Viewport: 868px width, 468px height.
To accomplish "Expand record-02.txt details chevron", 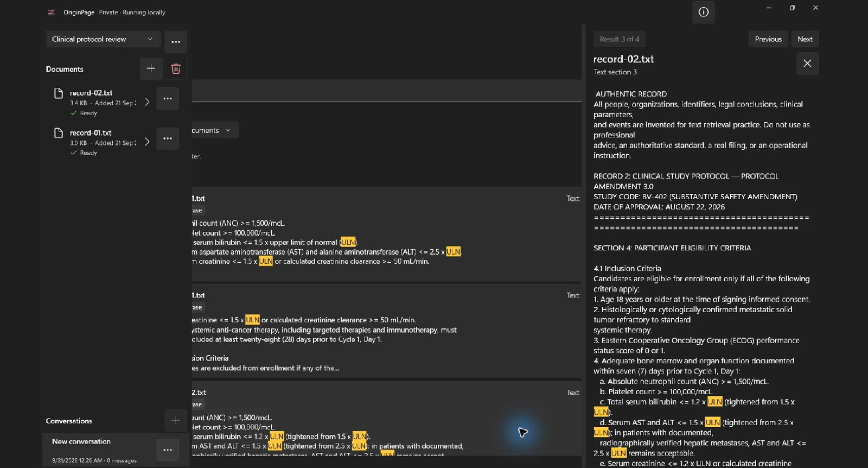I will pyautogui.click(x=147, y=102).
